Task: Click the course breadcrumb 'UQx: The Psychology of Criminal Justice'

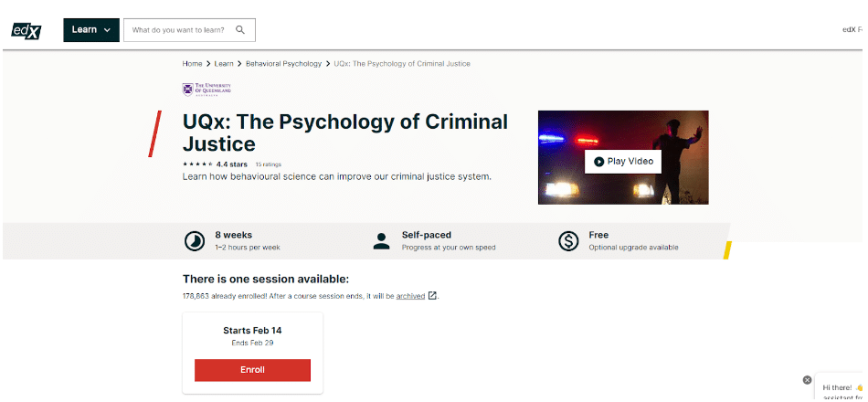Action: pos(402,64)
